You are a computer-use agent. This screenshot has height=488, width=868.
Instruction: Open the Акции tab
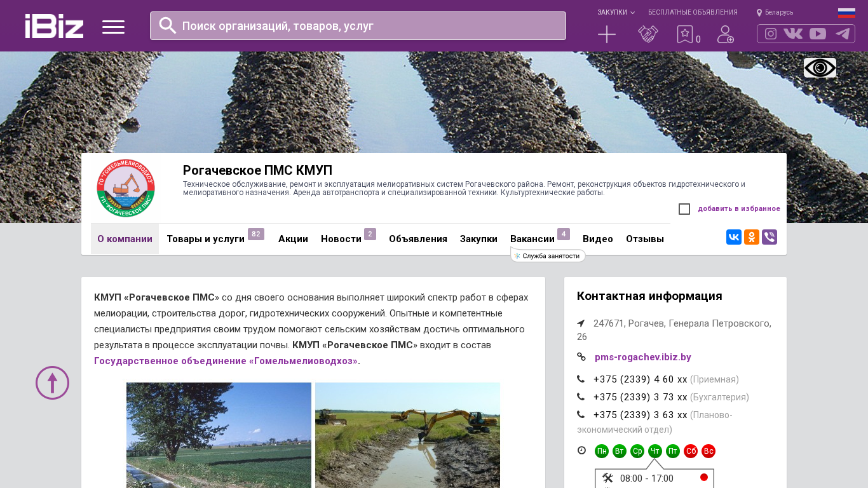tap(293, 239)
